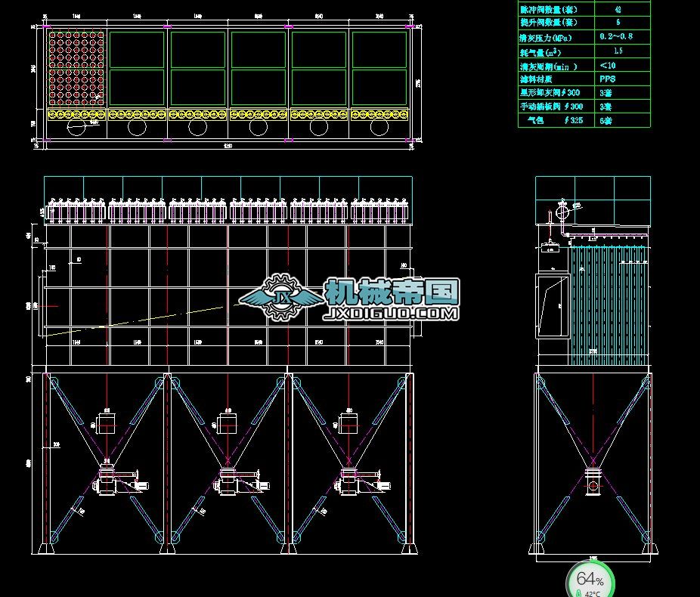Click the 42°C temperature reading
Image resolution: width=700 pixels, height=597 pixels.
pyautogui.click(x=593, y=594)
